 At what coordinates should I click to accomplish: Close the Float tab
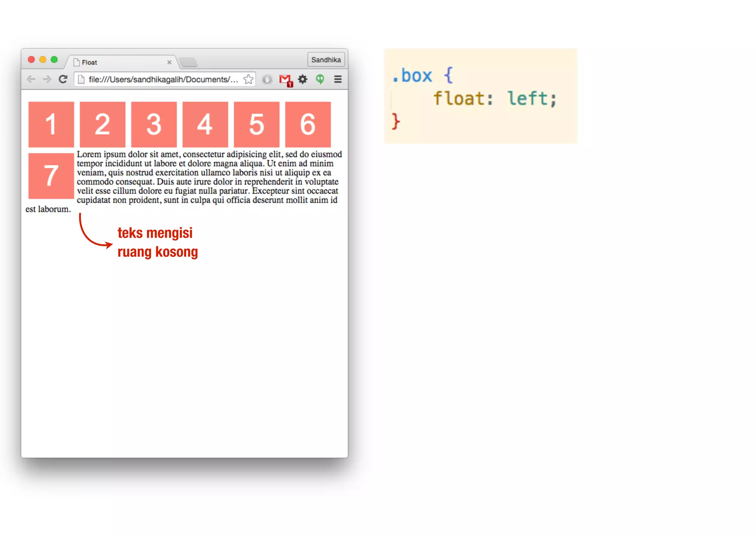[169, 62]
